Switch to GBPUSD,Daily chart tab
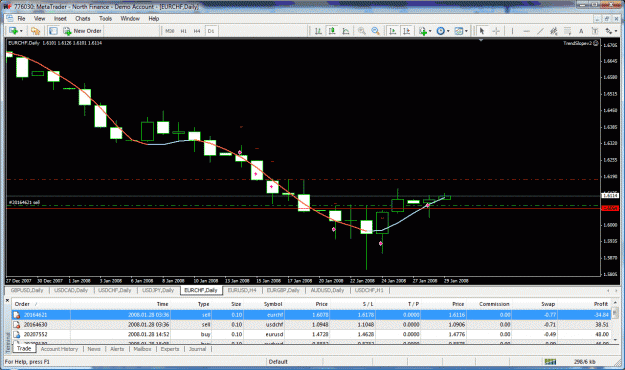Image resolution: width=625 pixels, height=370 pixels. [27, 290]
